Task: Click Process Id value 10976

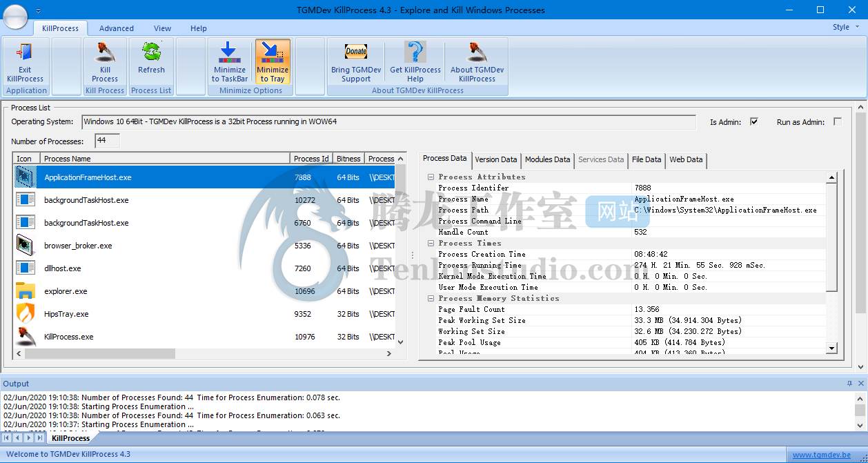Action: [x=304, y=337]
